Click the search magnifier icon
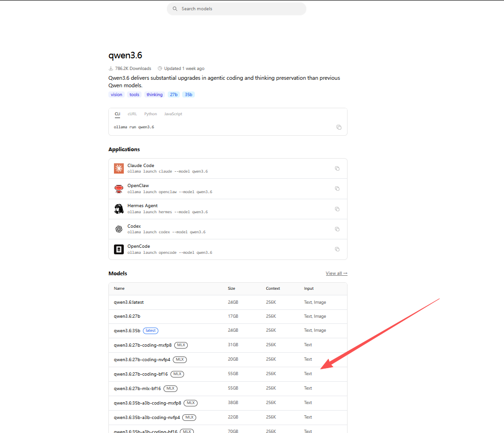The width and height of the screenshot is (504, 433). pos(175,9)
